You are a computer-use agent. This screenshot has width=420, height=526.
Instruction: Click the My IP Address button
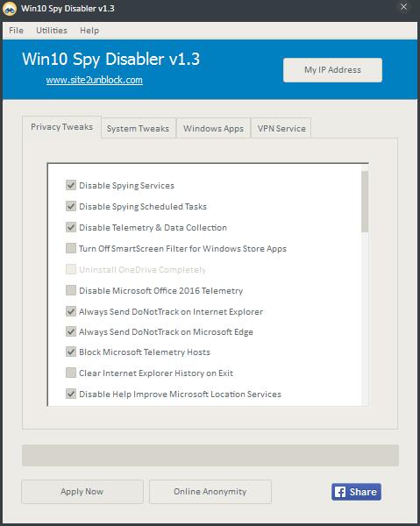click(x=332, y=70)
